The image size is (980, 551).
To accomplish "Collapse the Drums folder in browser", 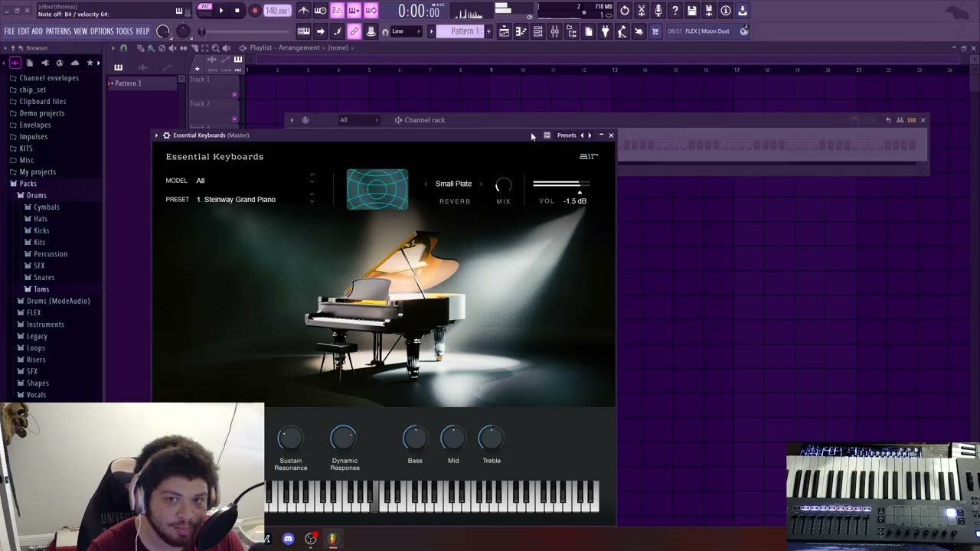I will 36,195.
